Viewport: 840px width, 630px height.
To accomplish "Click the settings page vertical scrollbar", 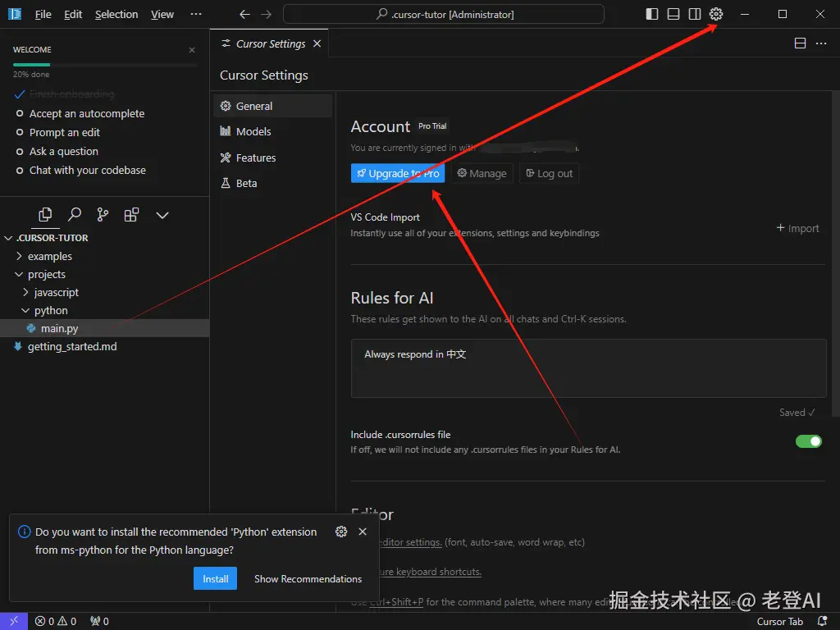I will pos(836,253).
